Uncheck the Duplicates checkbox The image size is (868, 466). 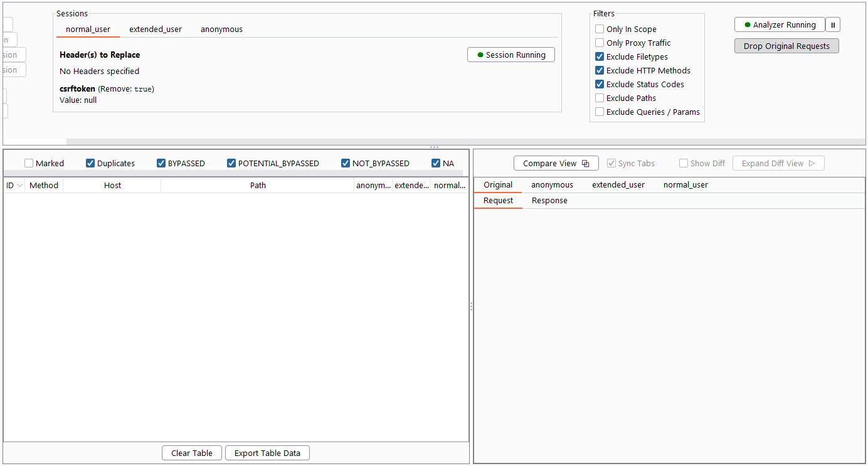(x=90, y=164)
